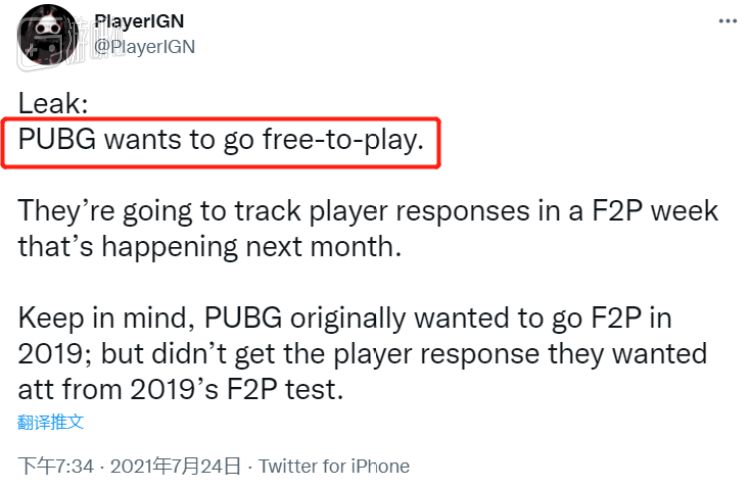Click "that's happening next month." line
Viewport: 750px width, 488px height.
coord(210,248)
